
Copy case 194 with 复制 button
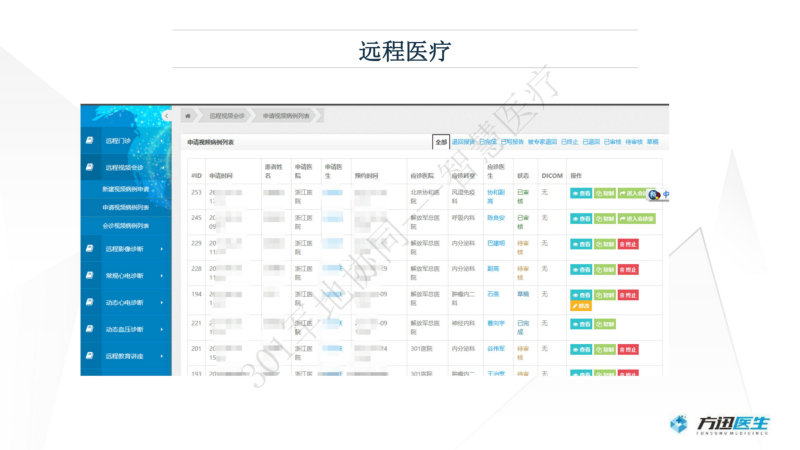point(605,295)
